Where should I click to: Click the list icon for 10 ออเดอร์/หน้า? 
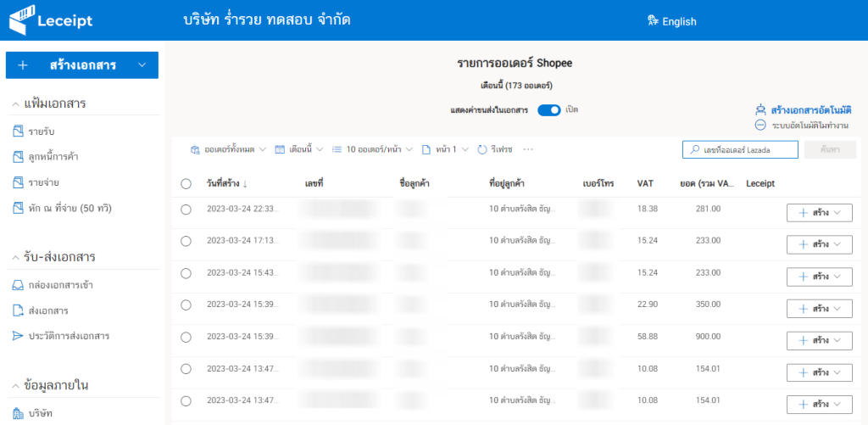click(337, 149)
